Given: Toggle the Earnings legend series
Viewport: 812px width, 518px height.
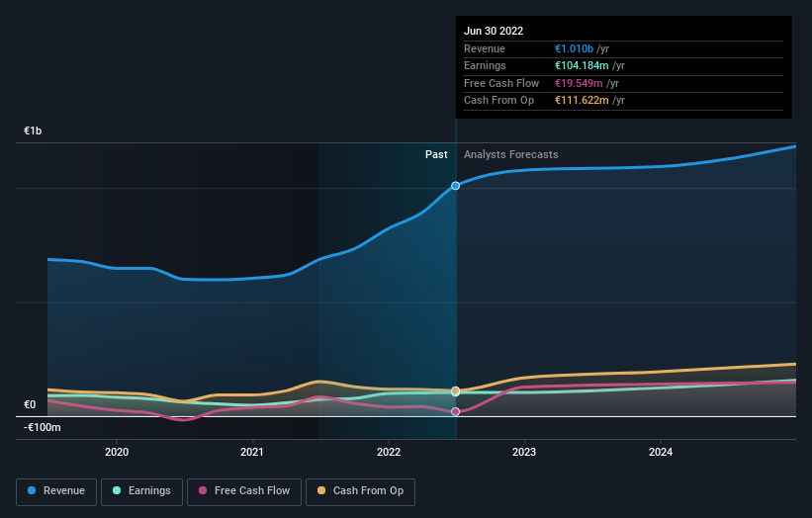Looking at the screenshot, I should point(141,491).
